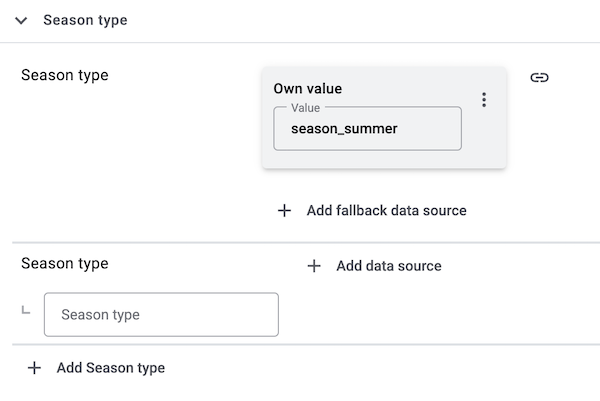
Task: Click the nested-item corner indicator icon
Action: 26,311
